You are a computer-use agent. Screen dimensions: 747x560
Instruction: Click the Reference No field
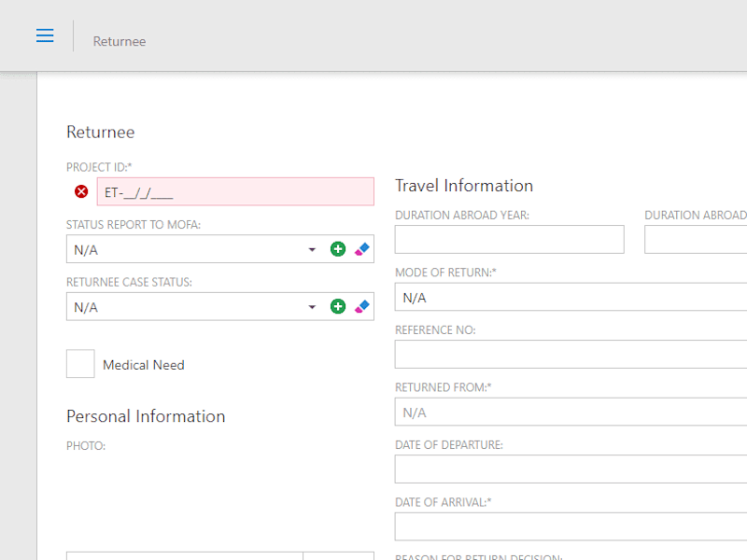point(571,354)
